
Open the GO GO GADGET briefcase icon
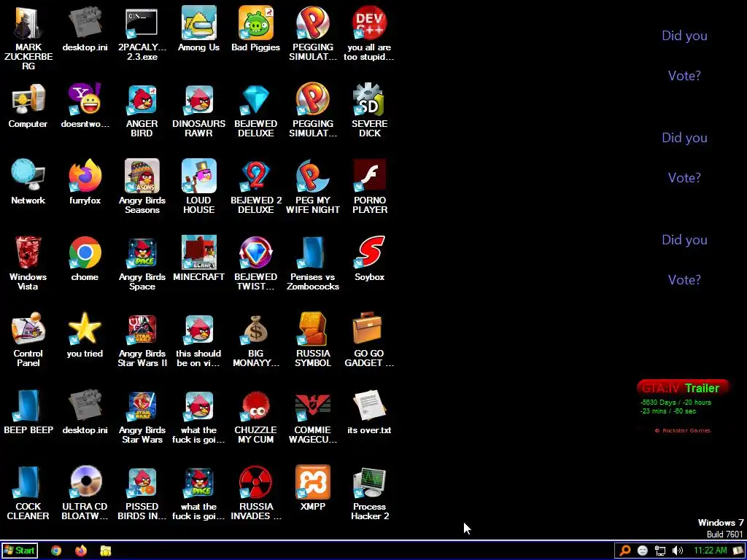[369, 330]
